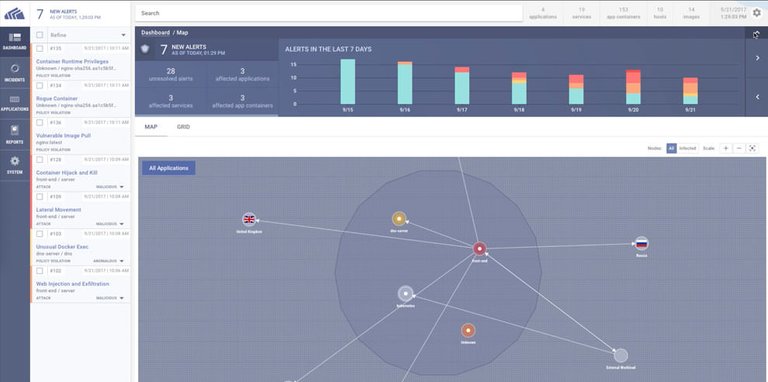Expand Anomalous dropdown on Unusual Docker Exec
This screenshot has height=382, width=768.
108,261
